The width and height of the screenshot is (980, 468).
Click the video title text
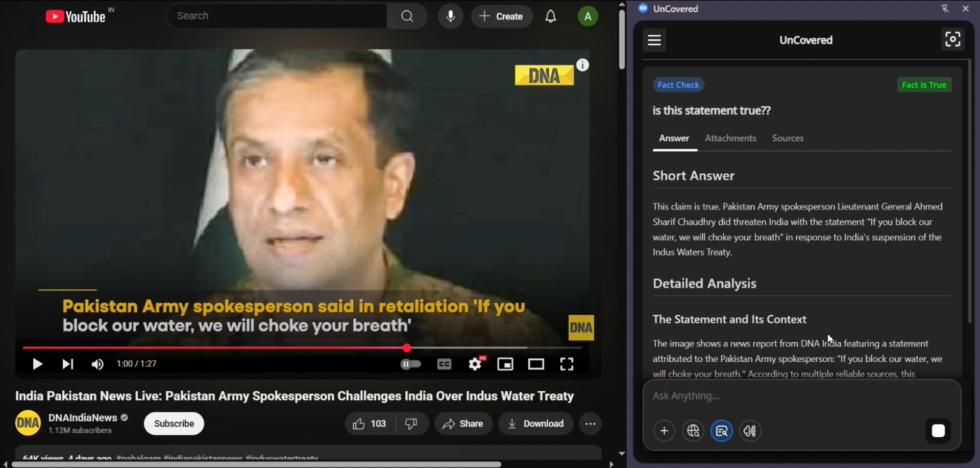[295, 396]
